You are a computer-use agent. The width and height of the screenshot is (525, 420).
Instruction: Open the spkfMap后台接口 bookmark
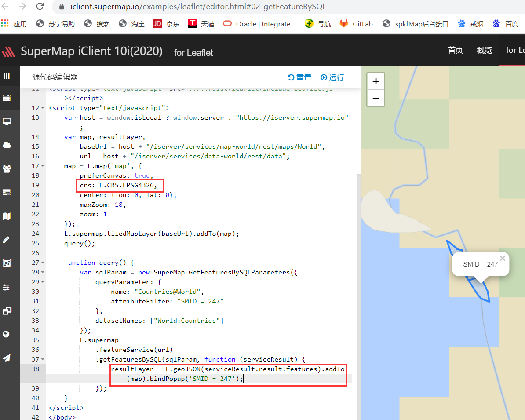(x=416, y=24)
